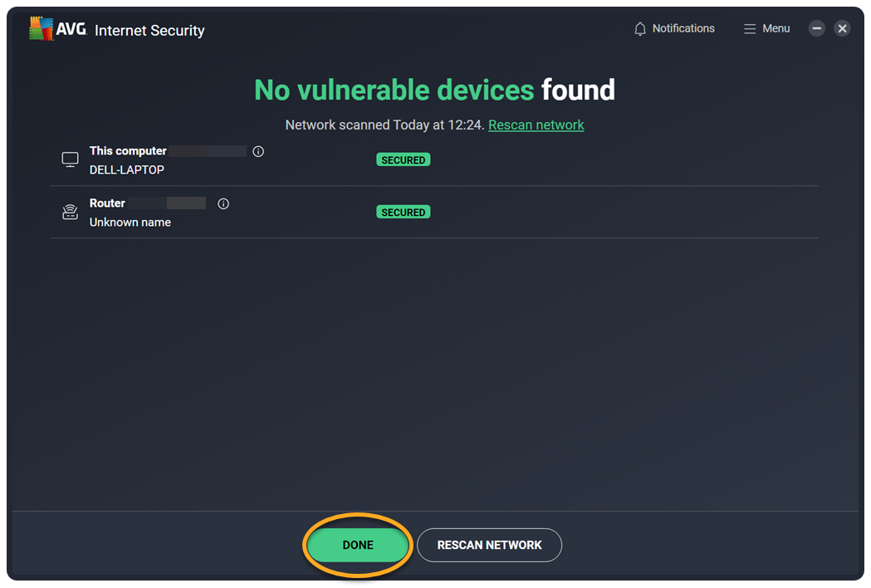The width and height of the screenshot is (871, 588).
Task: Select the Router's Unknown name text
Action: 130,222
